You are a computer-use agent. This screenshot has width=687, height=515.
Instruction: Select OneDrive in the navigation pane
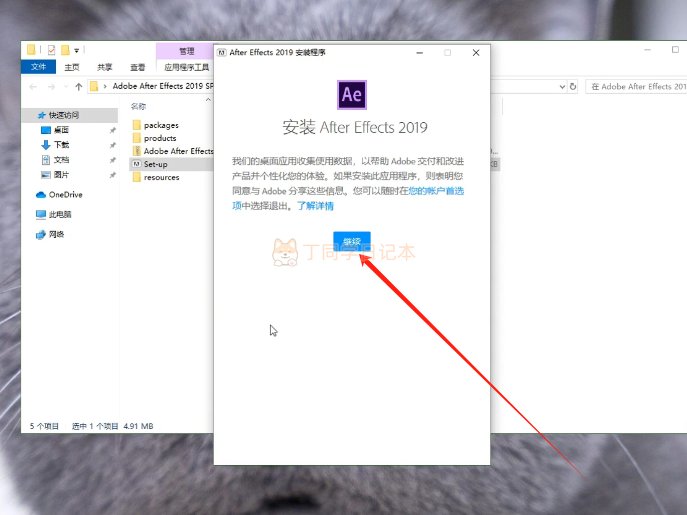click(x=65, y=194)
